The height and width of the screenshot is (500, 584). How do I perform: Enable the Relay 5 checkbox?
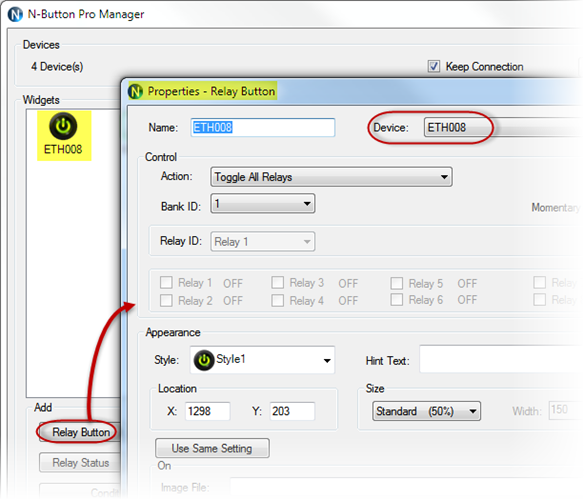pos(397,283)
